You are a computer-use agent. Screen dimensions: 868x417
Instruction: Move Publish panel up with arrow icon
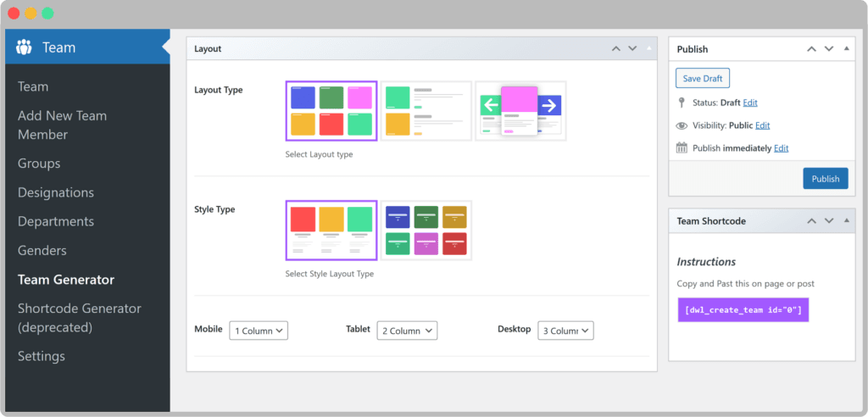(x=812, y=49)
